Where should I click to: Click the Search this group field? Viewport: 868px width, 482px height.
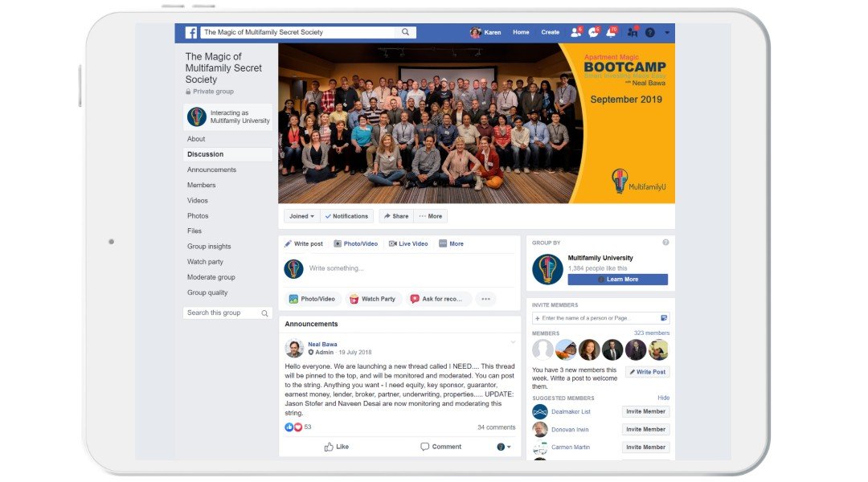pyautogui.click(x=227, y=312)
